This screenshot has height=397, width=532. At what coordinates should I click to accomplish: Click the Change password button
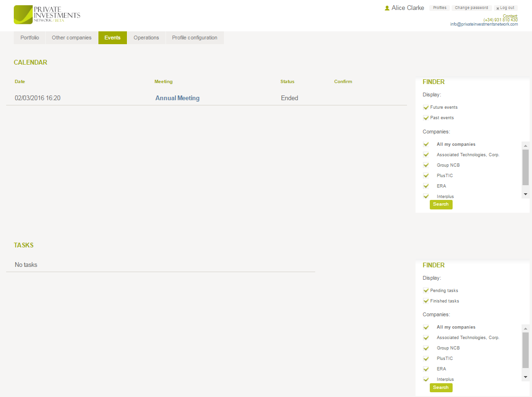471,8
